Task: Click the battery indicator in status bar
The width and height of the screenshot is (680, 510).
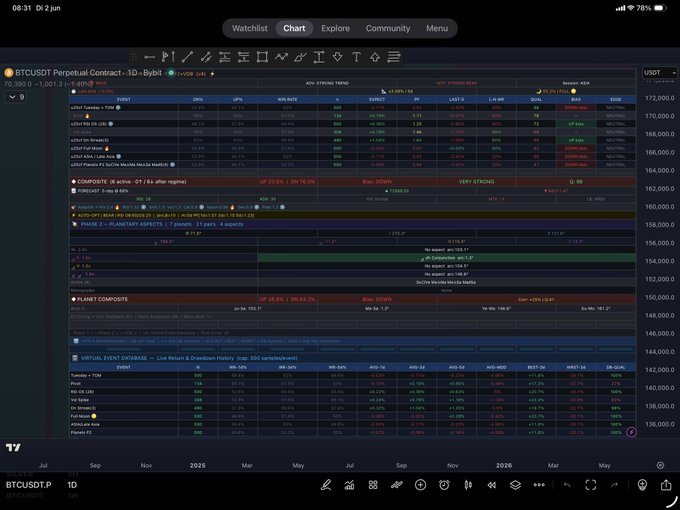Action: pyautogui.click(x=659, y=8)
